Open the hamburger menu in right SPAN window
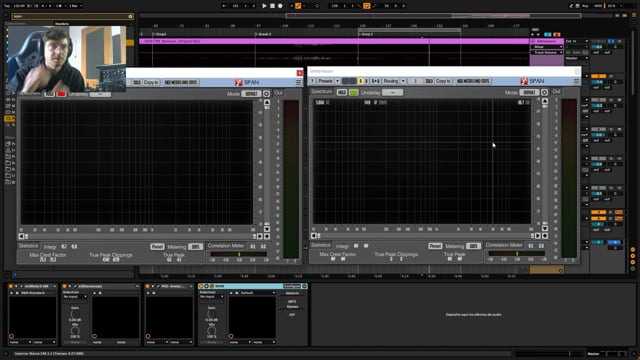 576,81
